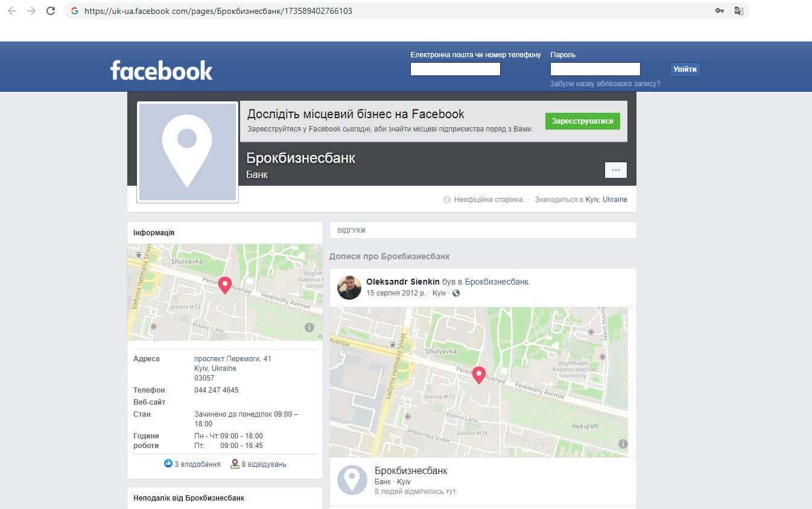Click the Пн - Чт: 09:00 - 18:00 hours text
The image size is (812, 509).
point(229,436)
